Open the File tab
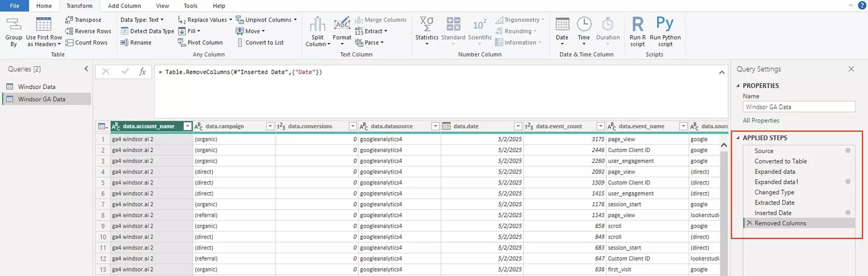This screenshot has width=868, height=276. 14,6
